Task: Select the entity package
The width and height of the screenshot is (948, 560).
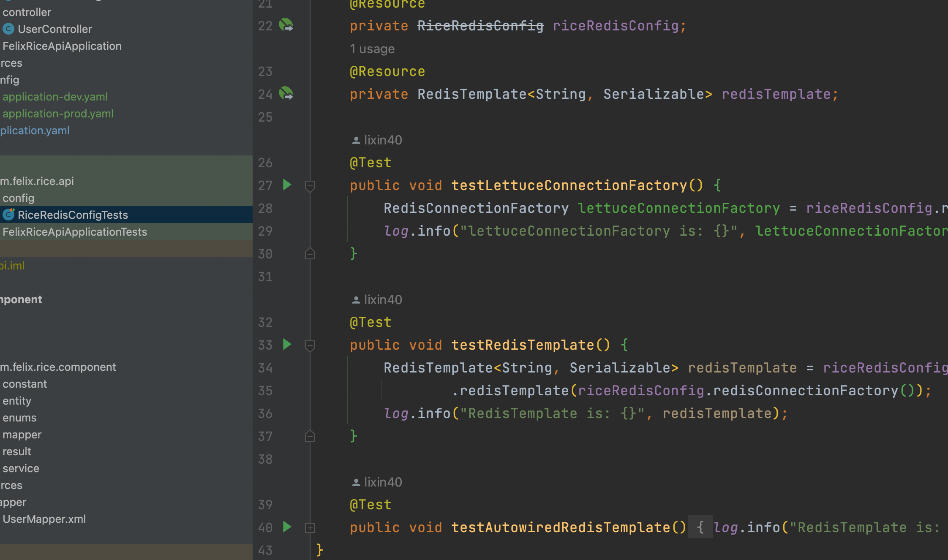Action: coord(17,401)
